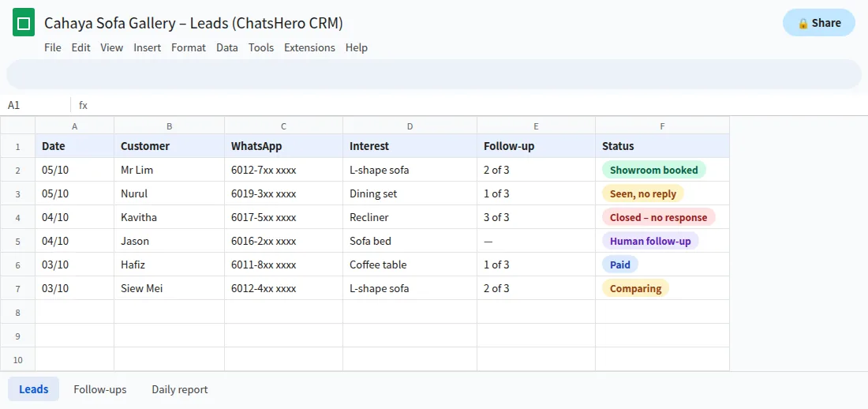Switch to the Leads sheet tab

34,389
